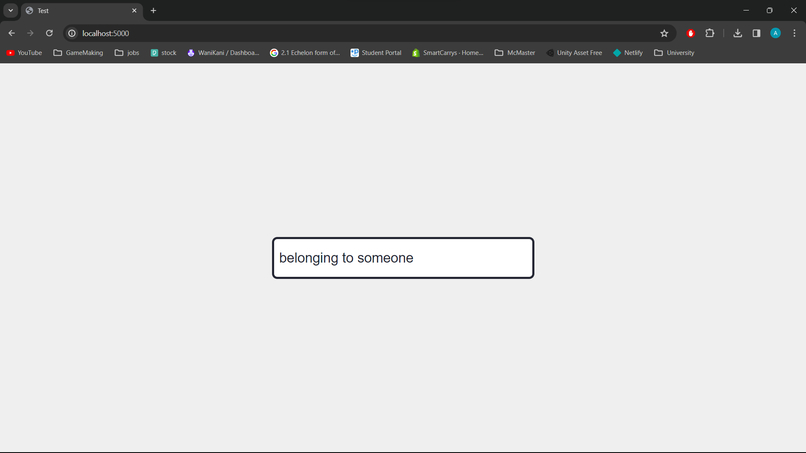Toggle the browser side panel

coord(756,33)
